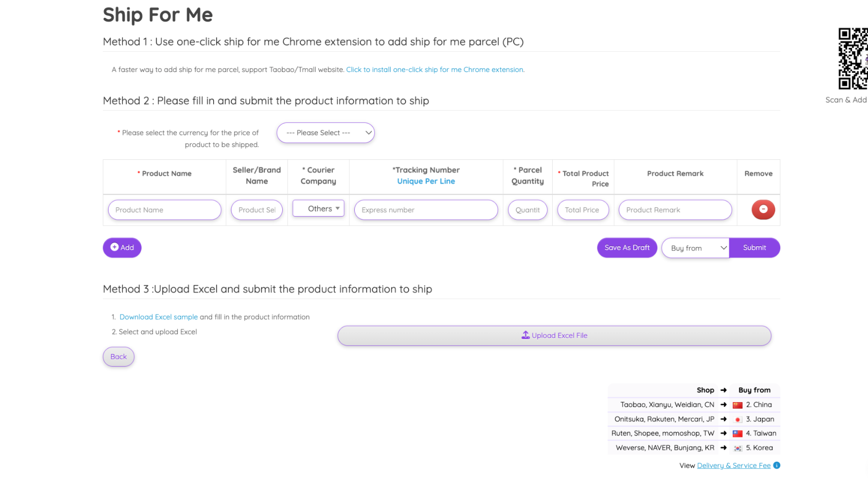This screenshot has height=485, width=868.
Task: Click the Korea flag icon
Action: point(737,448)
